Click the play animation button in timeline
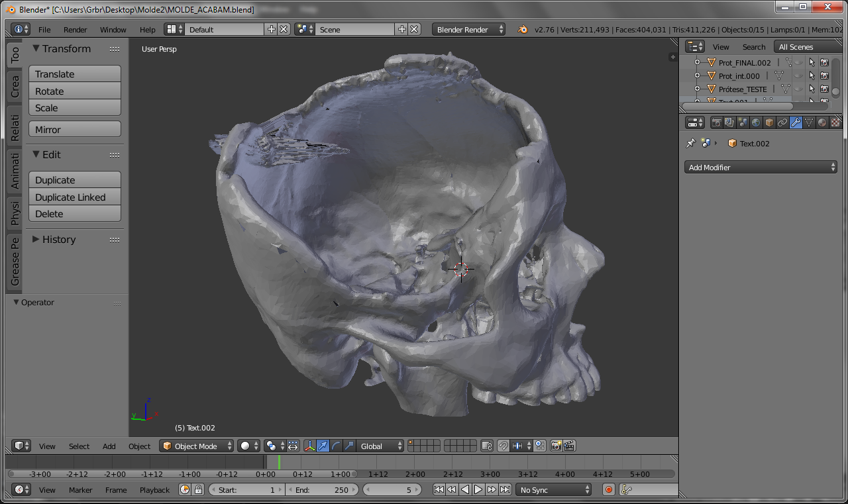Viewport: 848px width, 504px height. (478, 490)
